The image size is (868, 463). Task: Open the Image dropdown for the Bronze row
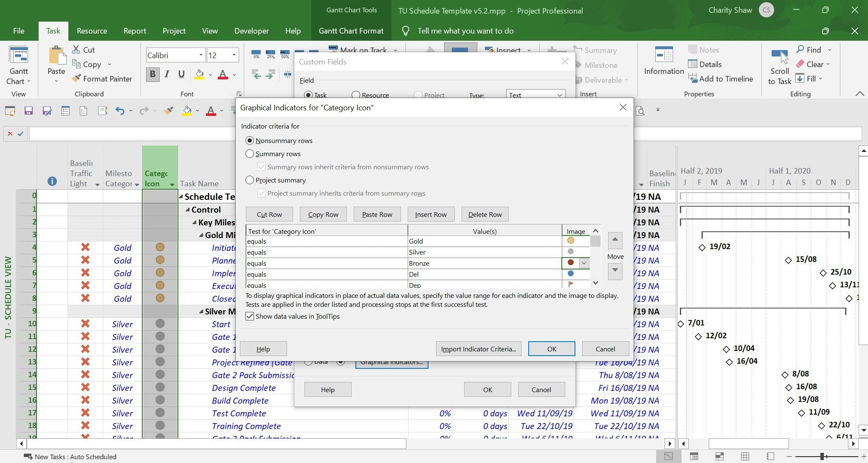585,263
